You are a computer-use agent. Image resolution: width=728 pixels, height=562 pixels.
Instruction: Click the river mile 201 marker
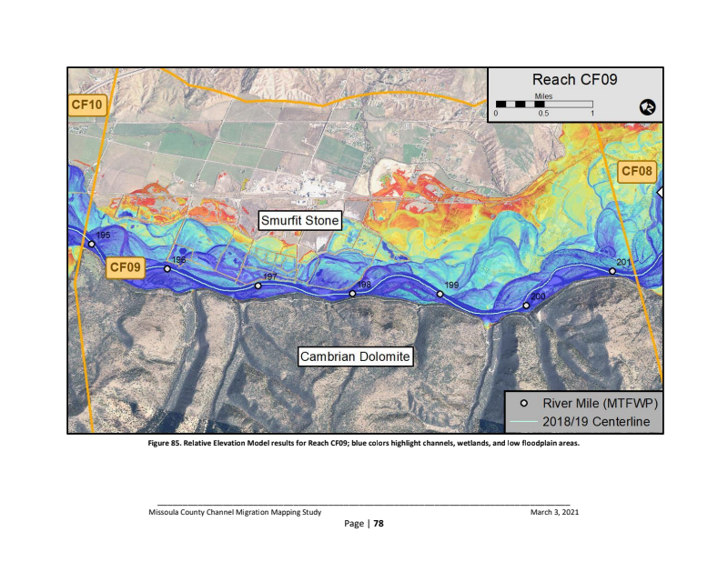coord(612,271)
